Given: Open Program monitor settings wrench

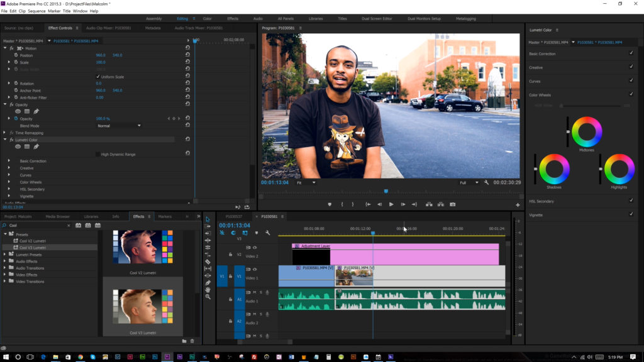Looking at the screenshot, I should 486,182.
